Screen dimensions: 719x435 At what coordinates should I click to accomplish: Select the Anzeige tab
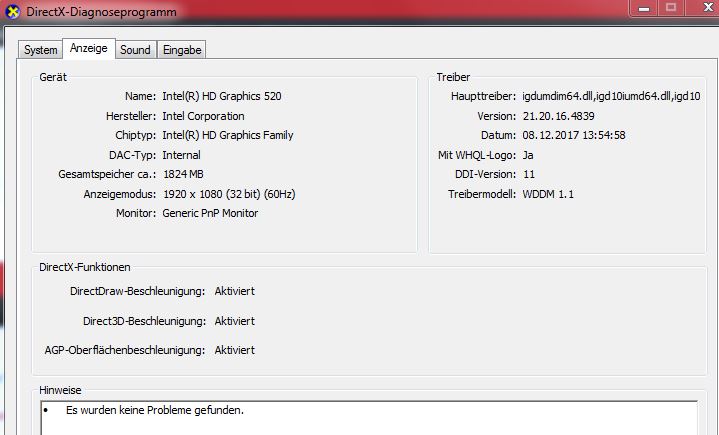(x=88, y=49)
